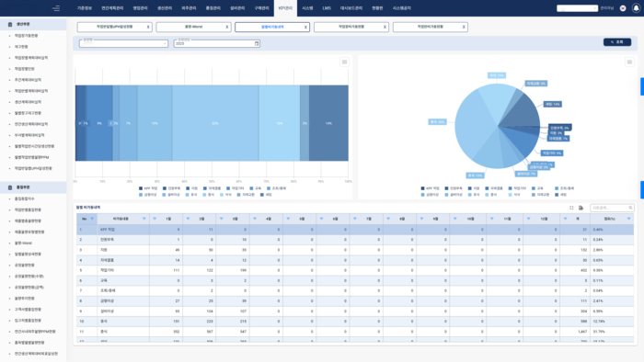Open 재고현황 in the sidebar
Screen dimensions: 644x362
pyautogui.click(x=21, y=47)
